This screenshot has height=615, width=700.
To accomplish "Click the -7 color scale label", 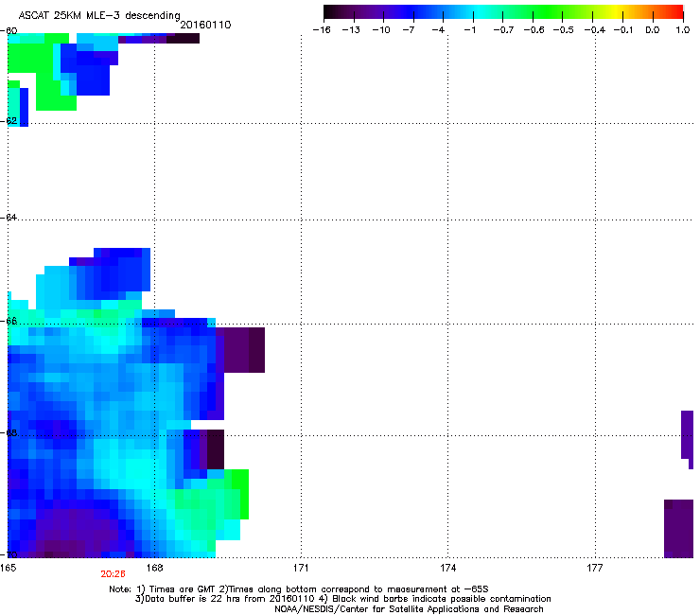I will pos(409,30).
